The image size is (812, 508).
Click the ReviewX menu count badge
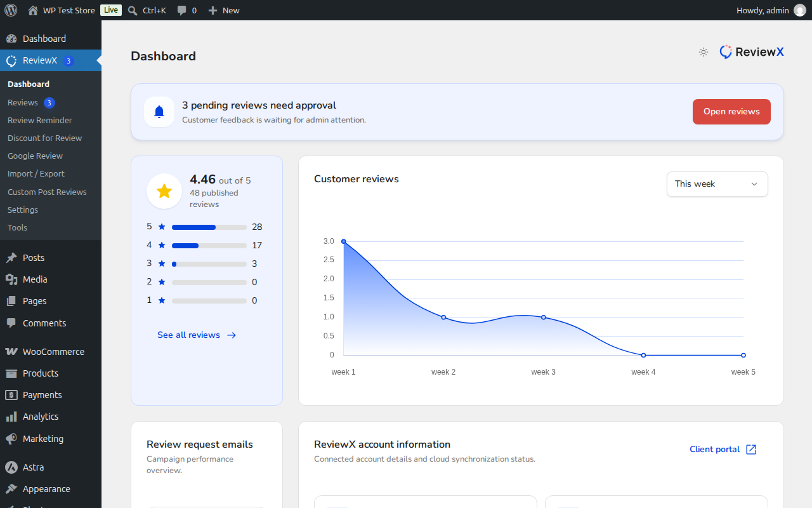(69, 61)
